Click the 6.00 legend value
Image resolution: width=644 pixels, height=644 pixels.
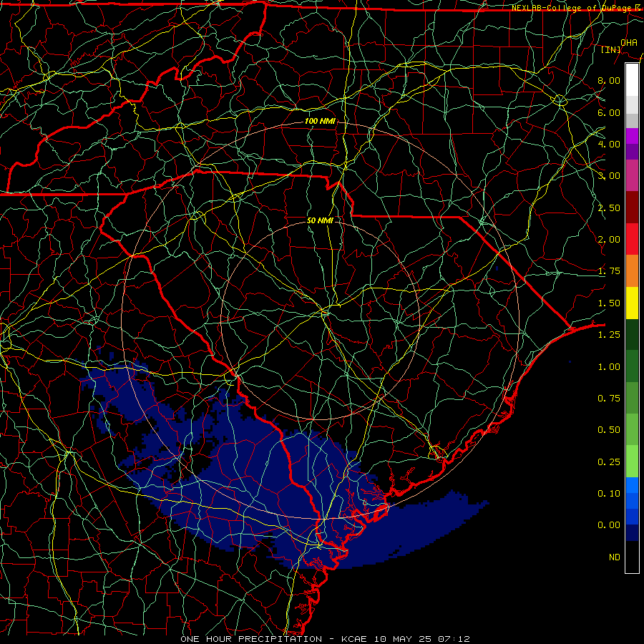[x=609, y=112]
